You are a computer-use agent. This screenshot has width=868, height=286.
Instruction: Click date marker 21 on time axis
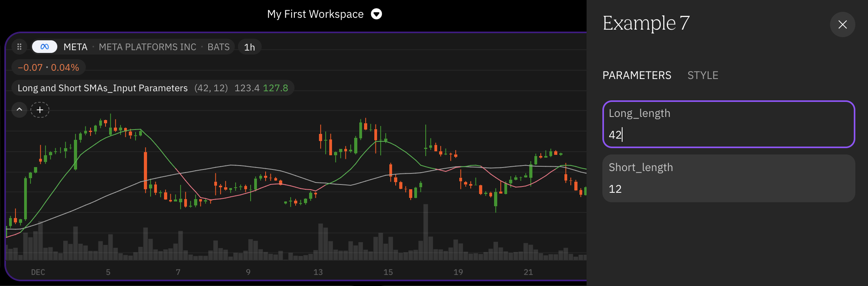point(528,272)
